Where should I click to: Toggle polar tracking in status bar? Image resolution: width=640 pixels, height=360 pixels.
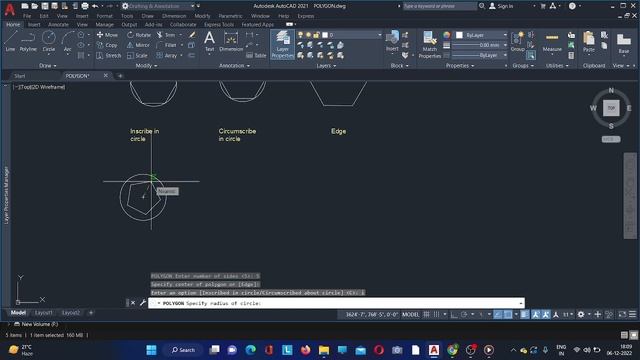coord(464,314)
